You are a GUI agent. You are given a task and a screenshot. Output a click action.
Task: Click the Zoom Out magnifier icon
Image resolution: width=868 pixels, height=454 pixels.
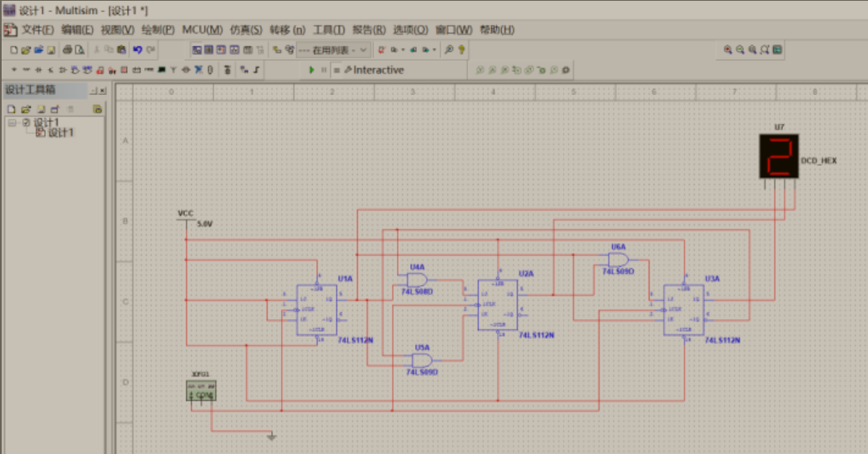(740, 50)
